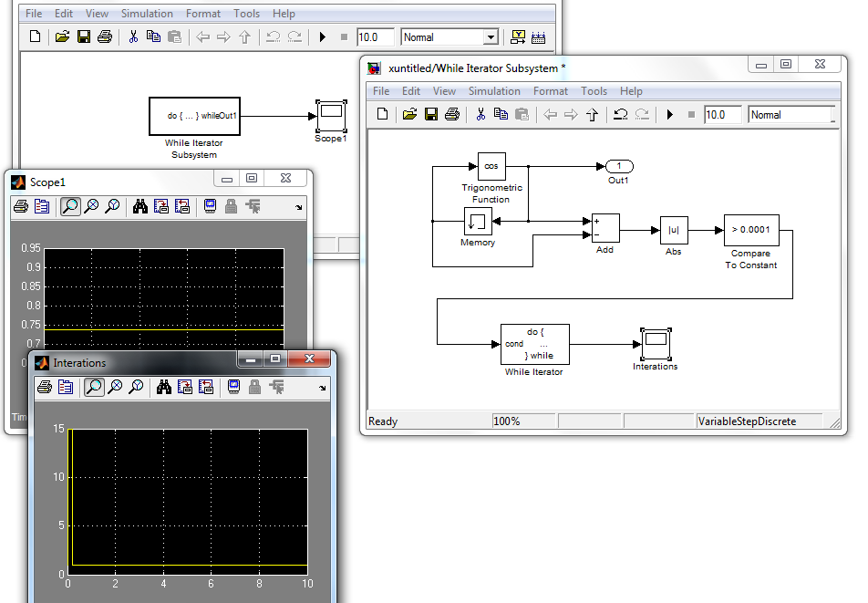Viewport: 868px width, 603px height.
Task: Click Cut scissors icon in main model toolbar
Action: click(x=133, y=37)
